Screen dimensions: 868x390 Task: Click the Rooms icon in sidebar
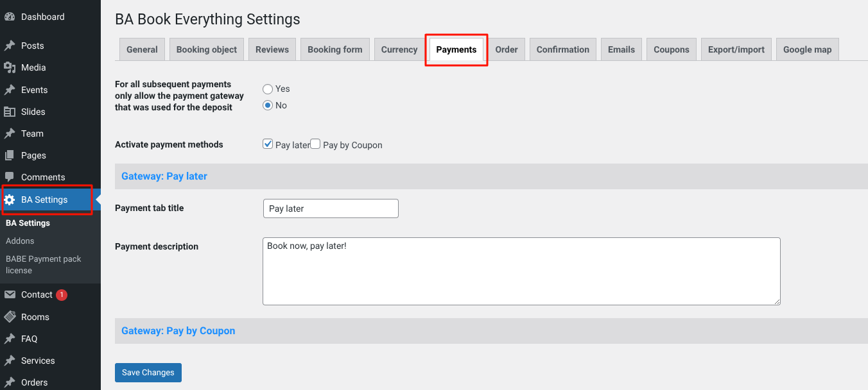coord(10,317)
